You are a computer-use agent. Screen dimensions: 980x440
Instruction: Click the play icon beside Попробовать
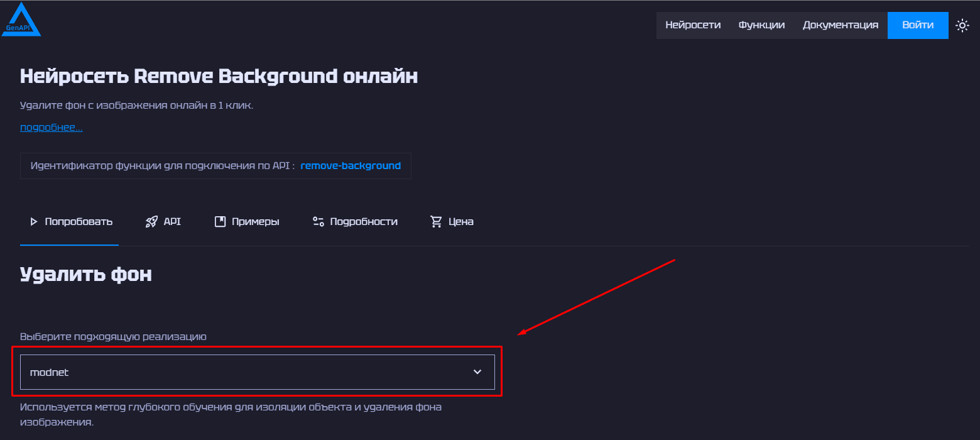tap(34, 222)
